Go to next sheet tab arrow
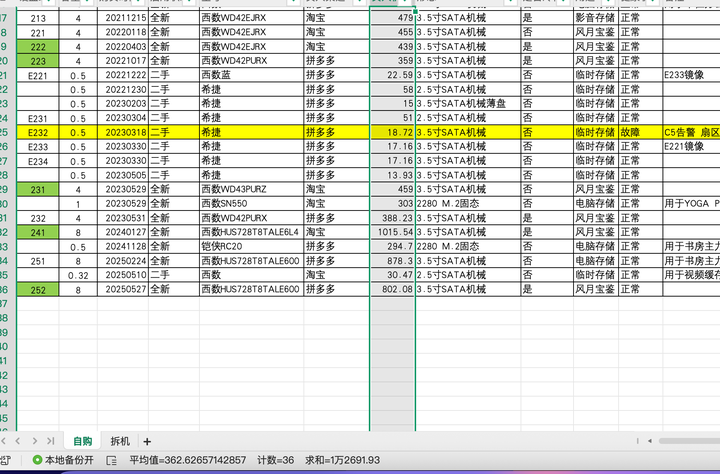This screenshot has width=720, height=474. 34,441
